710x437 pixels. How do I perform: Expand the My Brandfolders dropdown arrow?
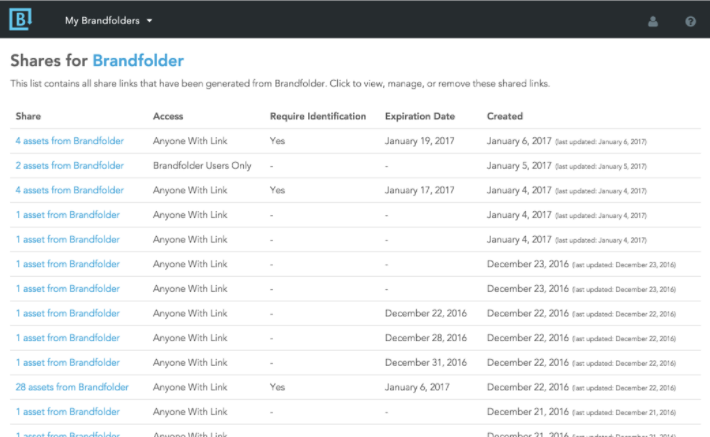tap(149, 21)
